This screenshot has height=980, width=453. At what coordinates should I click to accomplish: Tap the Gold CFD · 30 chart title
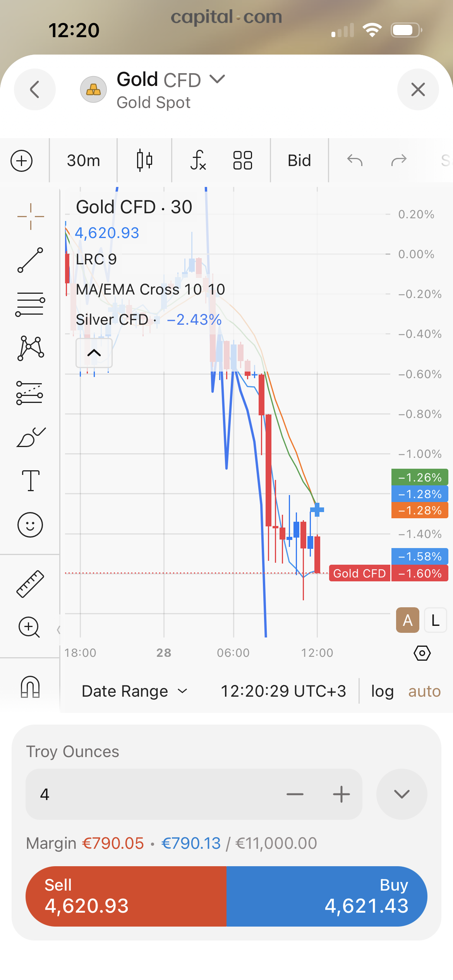click(x=134, y=207)
